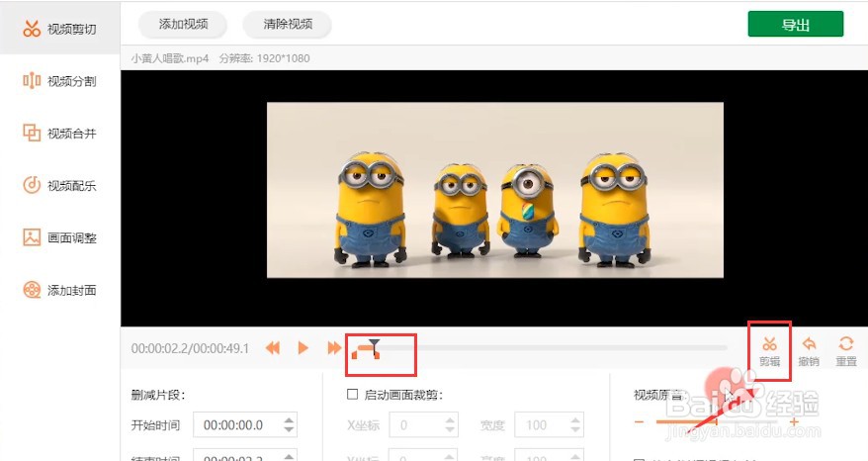Click the 开始时间 start time field
Image resolution: width=868 pixels, height=461 pixels.
click(245, 425)
